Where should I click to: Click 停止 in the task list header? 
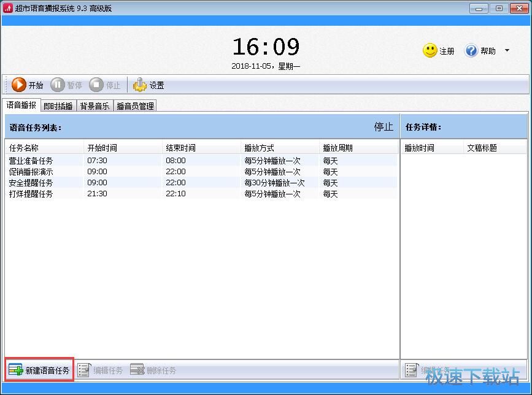pyautogui.click(x=382, y=127)
